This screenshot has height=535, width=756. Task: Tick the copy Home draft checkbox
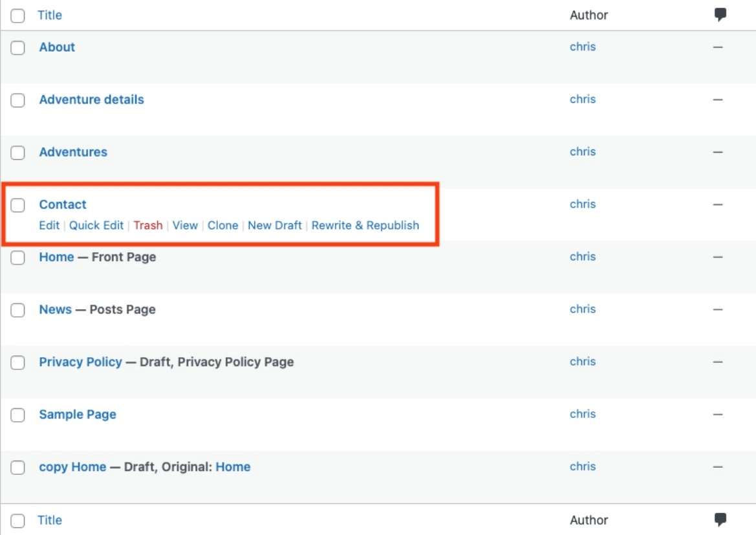[x=18, y=468]
